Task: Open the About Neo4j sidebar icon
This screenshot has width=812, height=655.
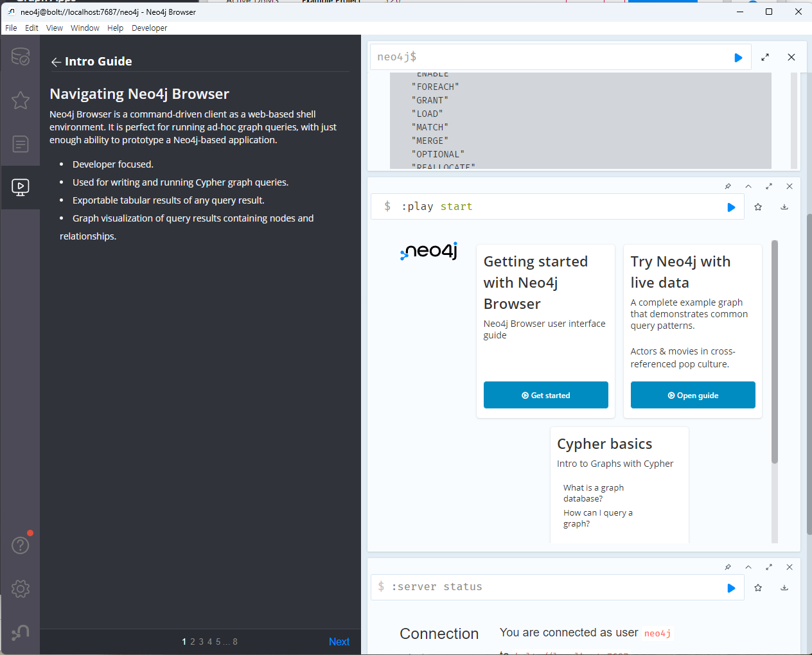Action: coord(21,633)
